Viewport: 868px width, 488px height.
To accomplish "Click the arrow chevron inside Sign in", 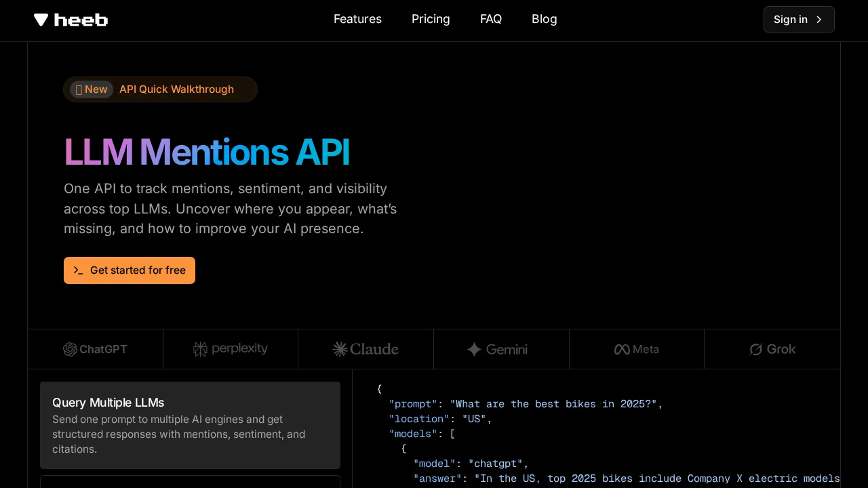I will click(x=819, y=20).
